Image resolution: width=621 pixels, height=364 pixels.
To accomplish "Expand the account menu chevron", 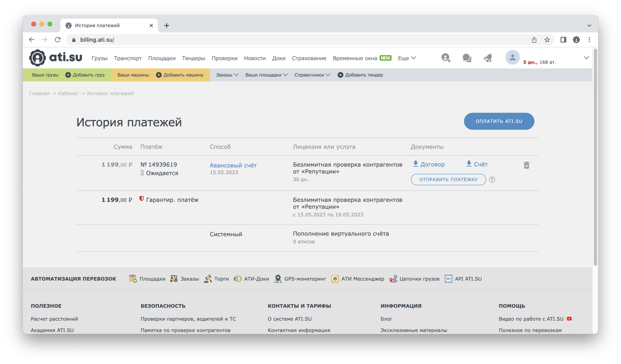I will pos(586,58).
